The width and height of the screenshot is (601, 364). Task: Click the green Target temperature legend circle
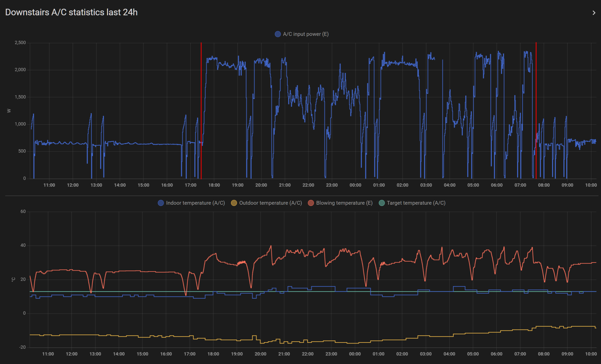[382, 203]
